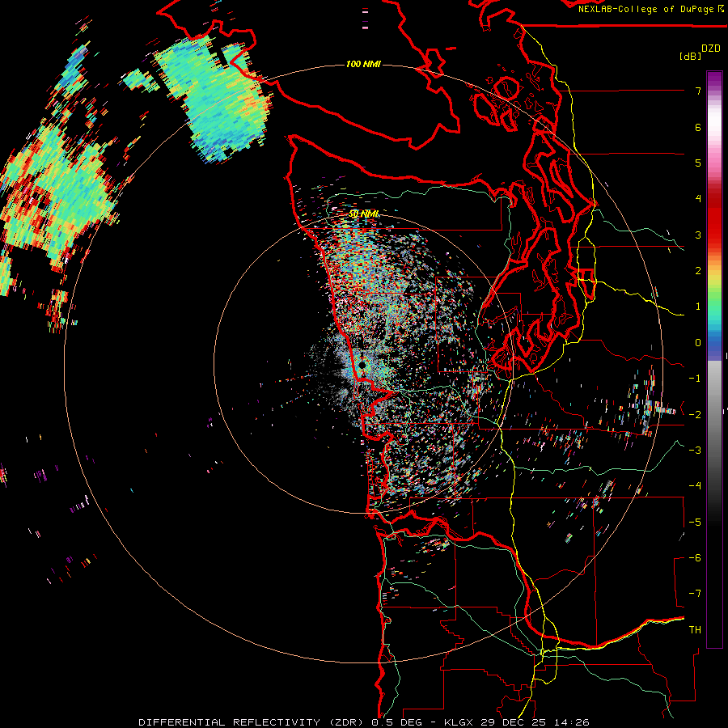Click the KLGX radar site center dot
Screen dimensions: 728x728
[362, 366]
